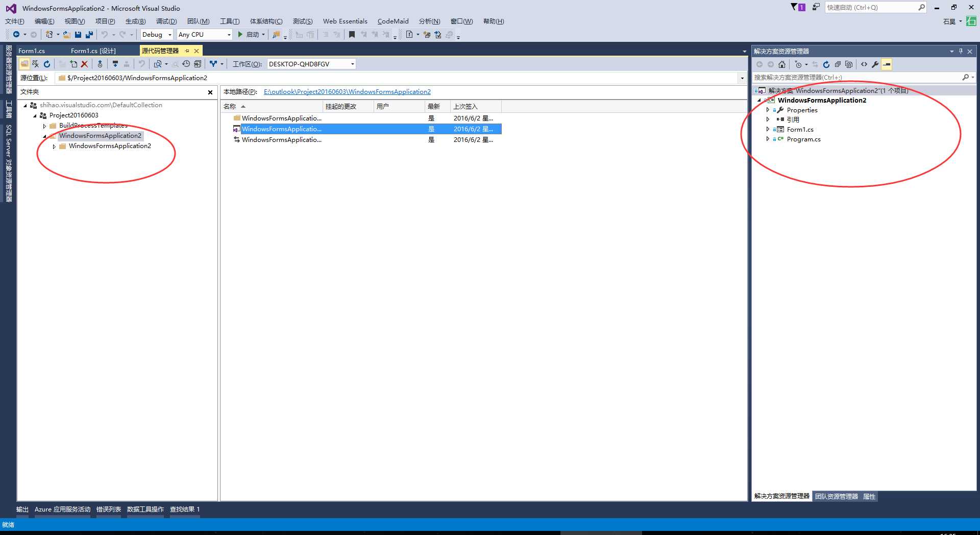The height and width of the screenshot is (535, 980).
Task: Open the 错误列表 error list tab
Action: (109, 509)
